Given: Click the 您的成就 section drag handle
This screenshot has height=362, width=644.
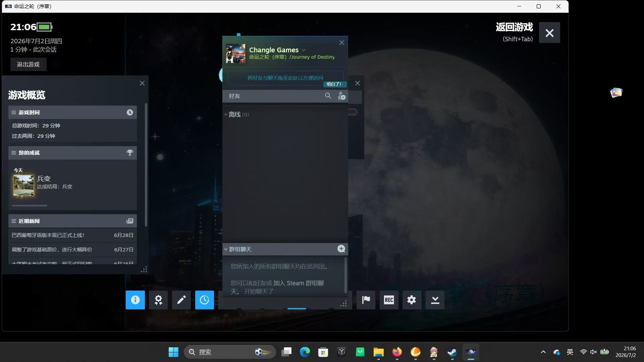Looking at the screenshot, I should click(x=14, y=153).
